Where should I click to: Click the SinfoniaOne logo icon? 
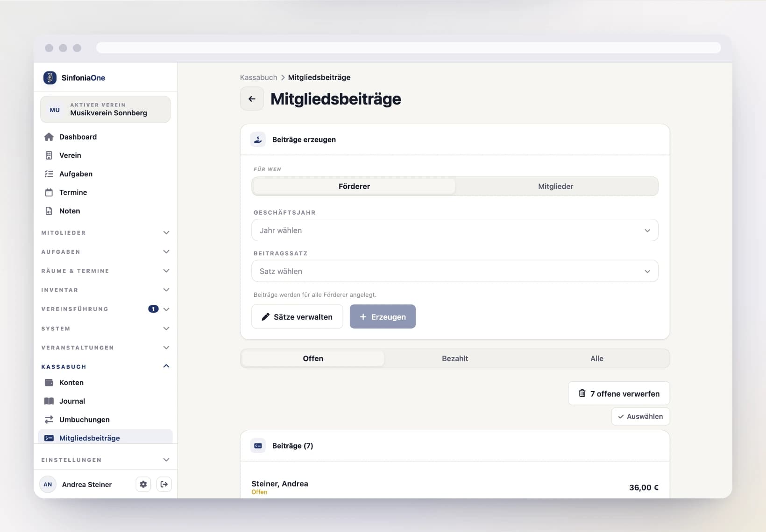[x=50, y=77]
